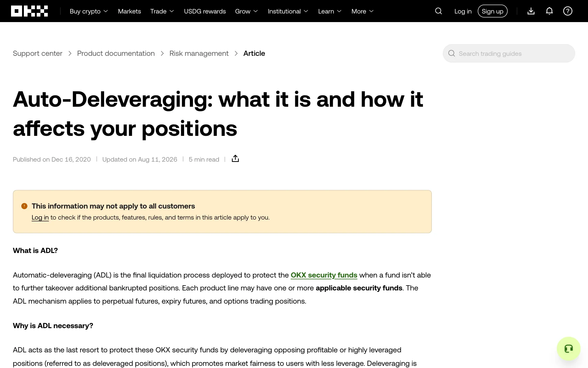Open the notifications bell icon

tap(549, 11)
